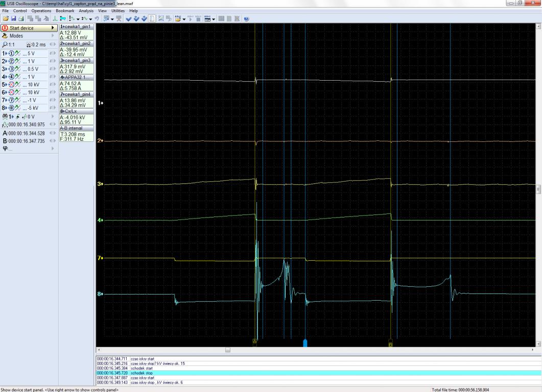Image resolution: width=542 pixels, height=392 pixels.
Task: Open the Analysis menu
Action: [x=86, y=11]
